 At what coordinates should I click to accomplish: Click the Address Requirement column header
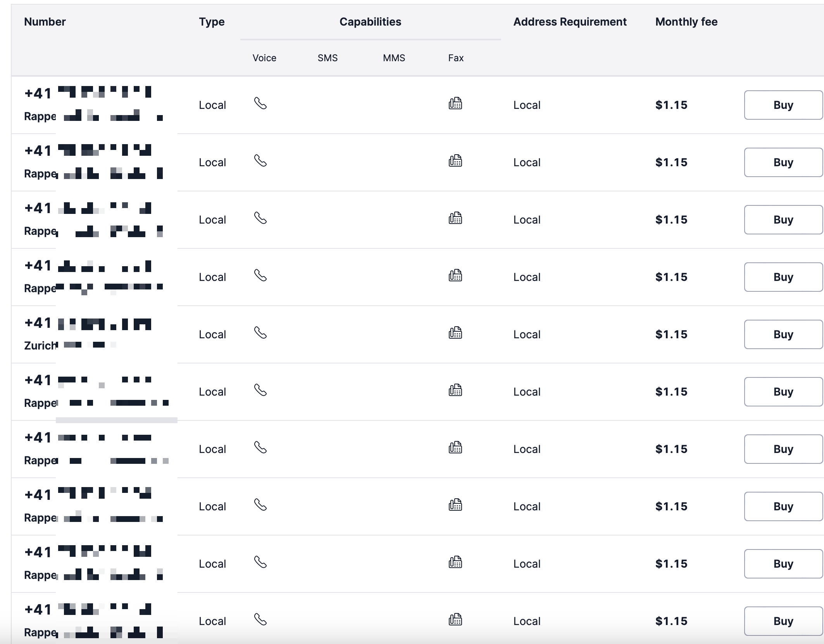570,22
